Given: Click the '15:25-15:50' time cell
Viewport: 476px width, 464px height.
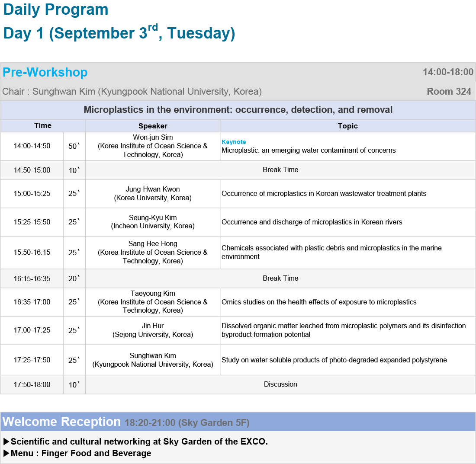Looking at the screenshot, I should 32,222.
